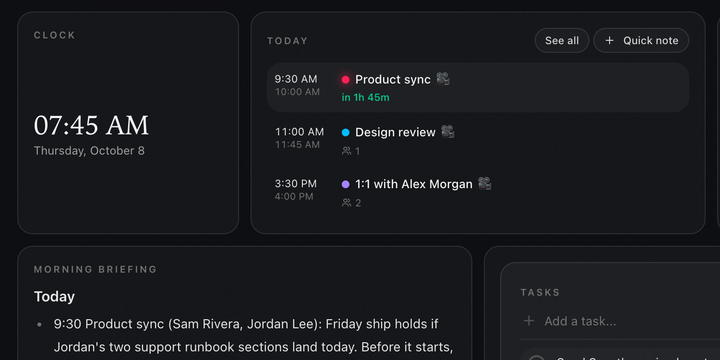Open the 1:1 with Alex Morgan event
The width and height of the screenshot is (720, 360).
[414, 184]
